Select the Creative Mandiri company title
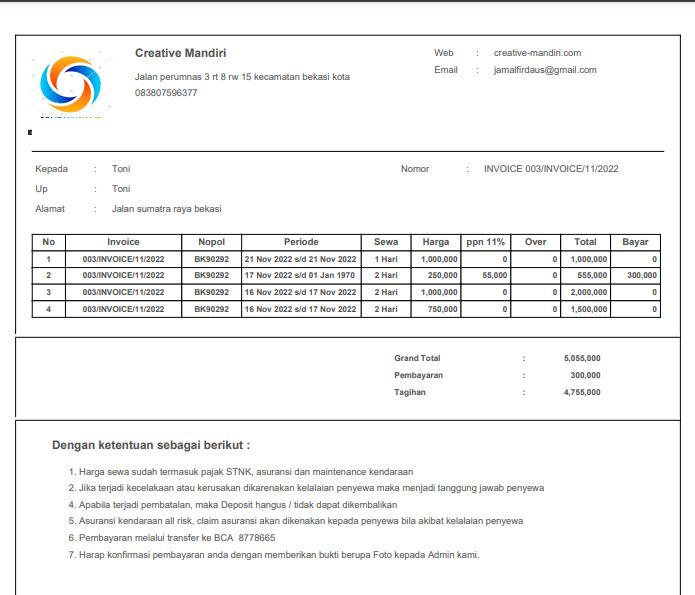The height and width of the screenshot is (595, 695). click(x=180, y=53)
